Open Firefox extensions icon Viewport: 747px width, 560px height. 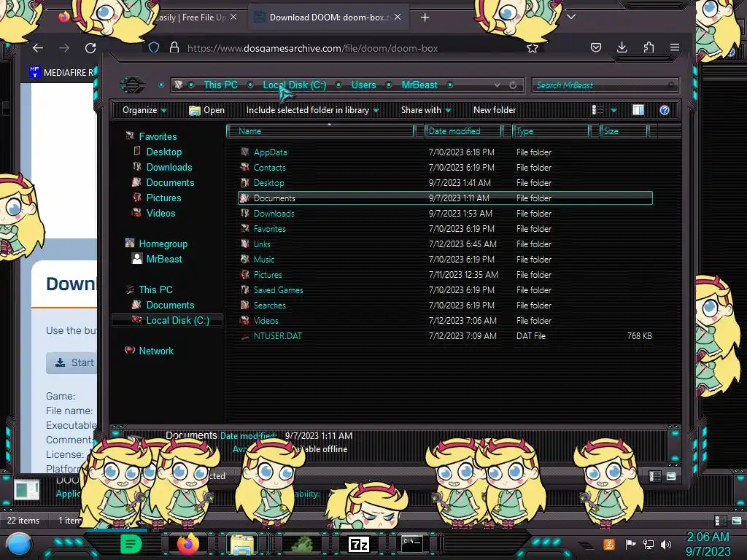(x=649, y=47)
